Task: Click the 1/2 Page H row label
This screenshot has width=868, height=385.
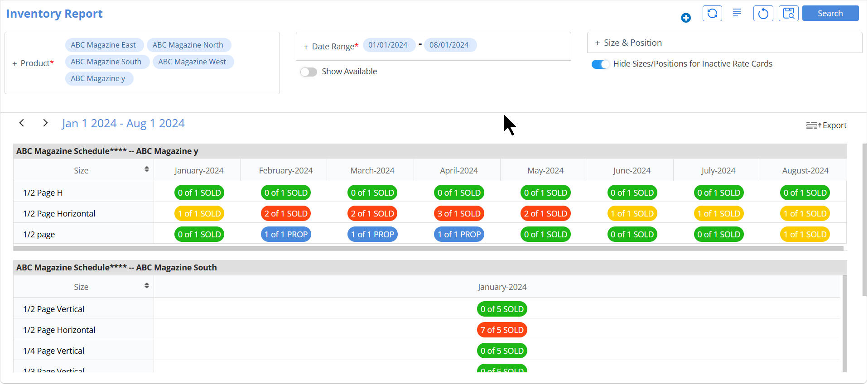Action: tap(43, 192)
